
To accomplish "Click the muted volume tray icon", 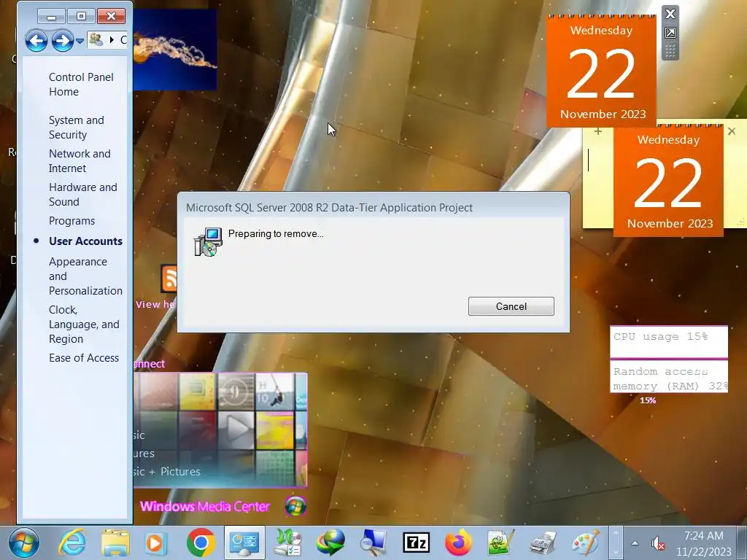I will click(657, 543).
